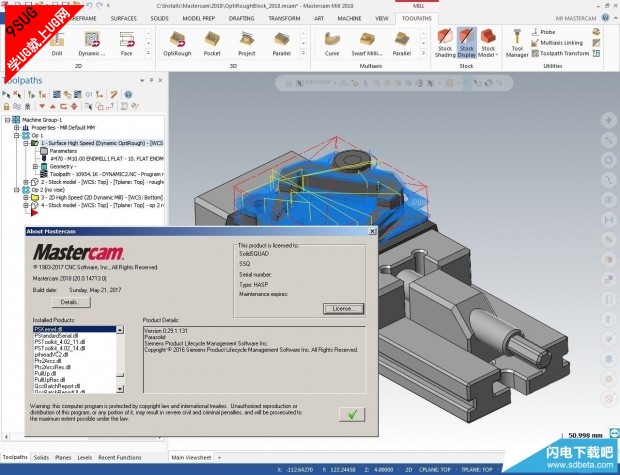Select the Curve multiaxis toolpath
Viewport: 620px width, 475px height.
[x=332, y=43]
